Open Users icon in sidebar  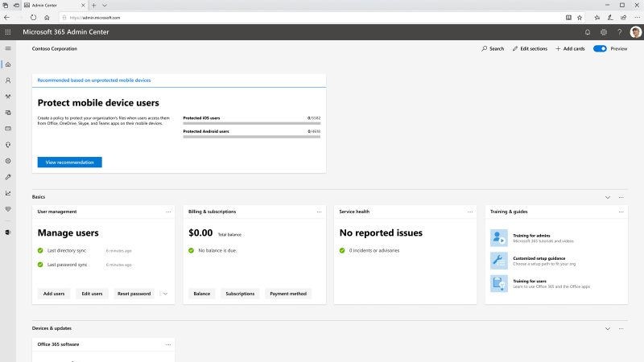pyautogui.click(x=8, y=80)
